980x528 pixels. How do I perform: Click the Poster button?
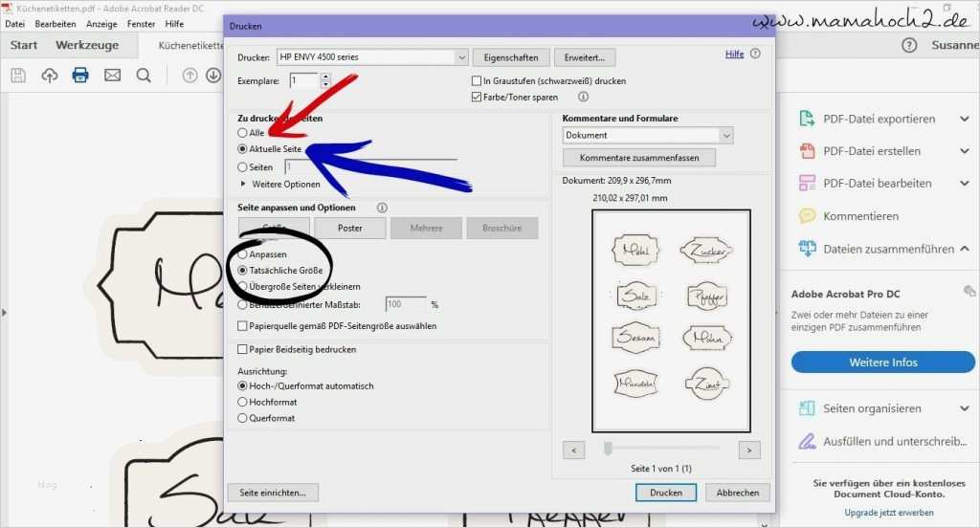(x=350, y=228)
